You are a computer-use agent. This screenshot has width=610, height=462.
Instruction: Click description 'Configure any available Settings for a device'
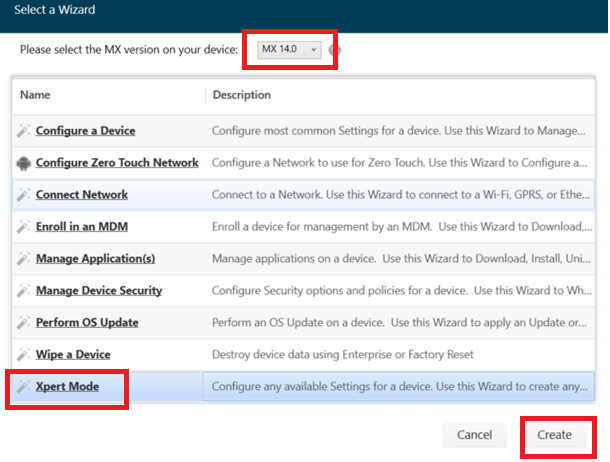pos(400,387)
